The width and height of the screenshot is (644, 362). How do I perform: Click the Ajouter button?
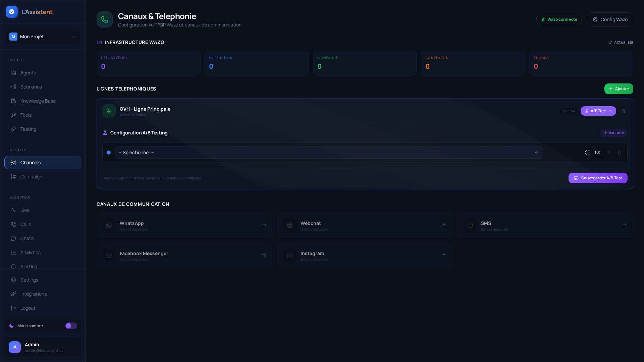pos(619,89)
